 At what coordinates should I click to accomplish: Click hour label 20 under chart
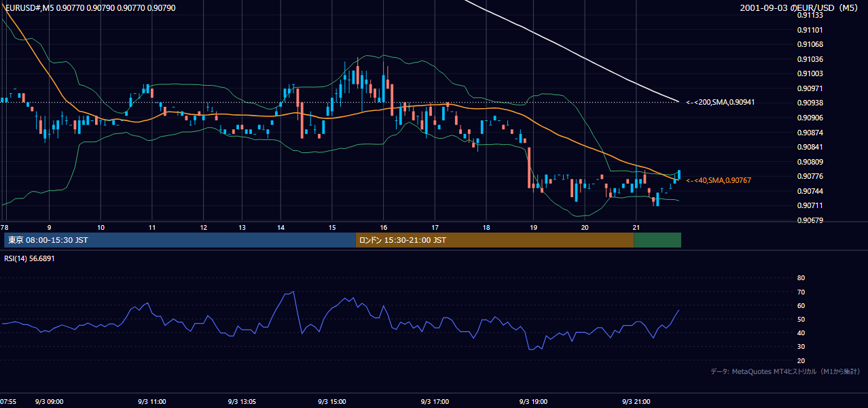click(x=584, y=227)
